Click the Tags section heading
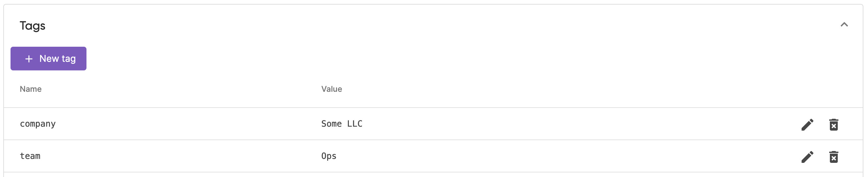Screen dimensions: 868x177 pyautogui.click(x=32, y=26)
